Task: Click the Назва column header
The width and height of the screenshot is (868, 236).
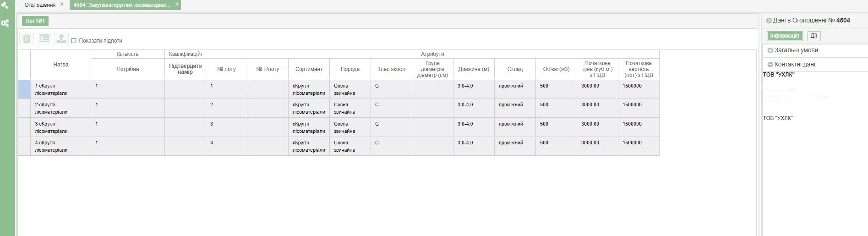Action: (x=60, y=65)
